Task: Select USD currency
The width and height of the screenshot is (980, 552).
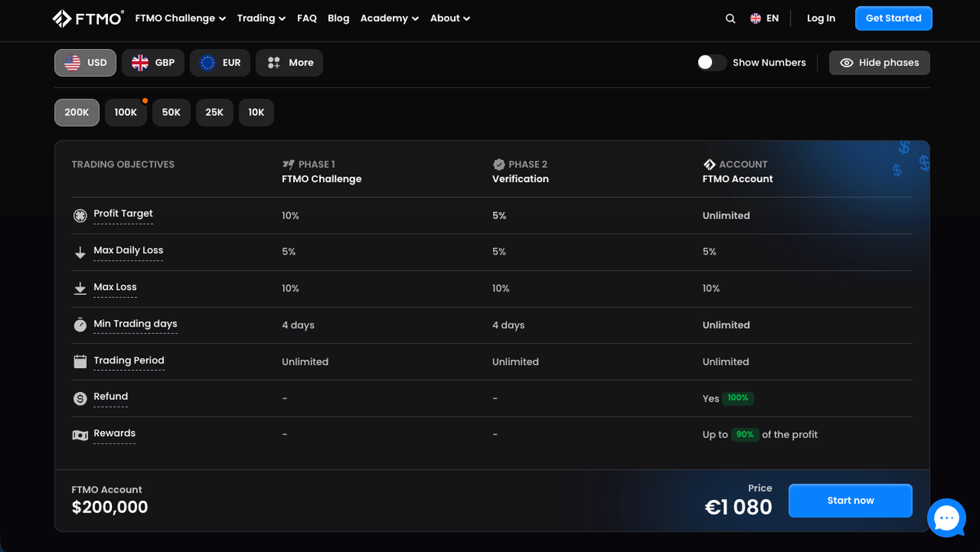Action: coord(86,63)
